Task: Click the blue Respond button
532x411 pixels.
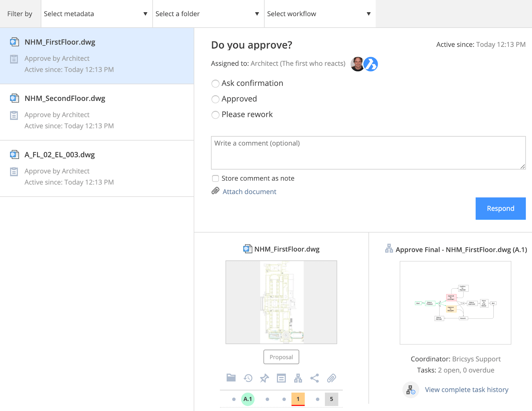Action: pos(500,208)
